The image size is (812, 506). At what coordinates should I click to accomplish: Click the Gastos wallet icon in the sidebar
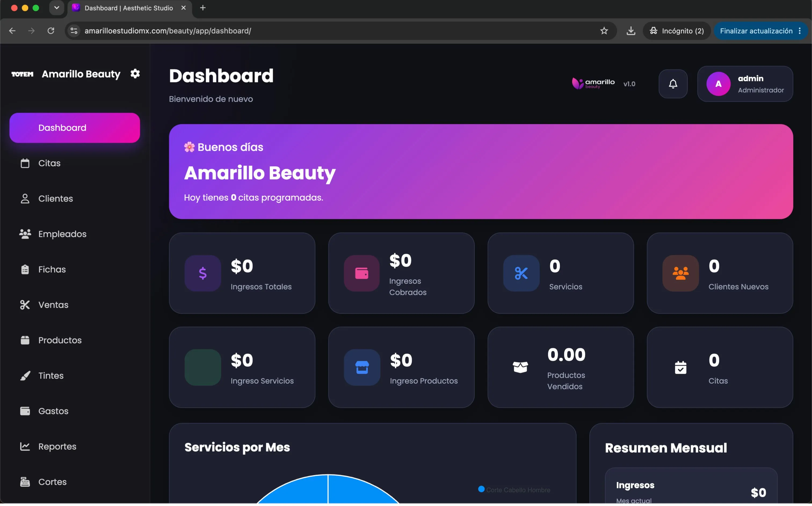25,411
